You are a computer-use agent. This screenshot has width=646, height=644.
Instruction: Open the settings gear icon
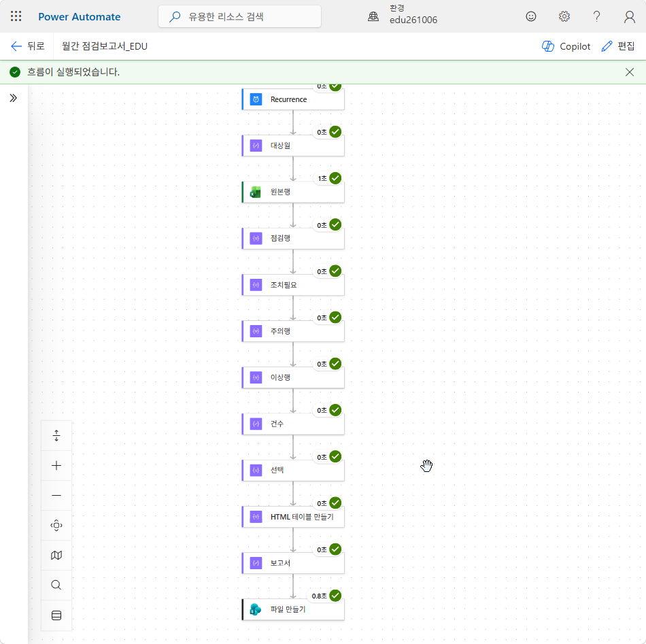[x=564, y=16]
